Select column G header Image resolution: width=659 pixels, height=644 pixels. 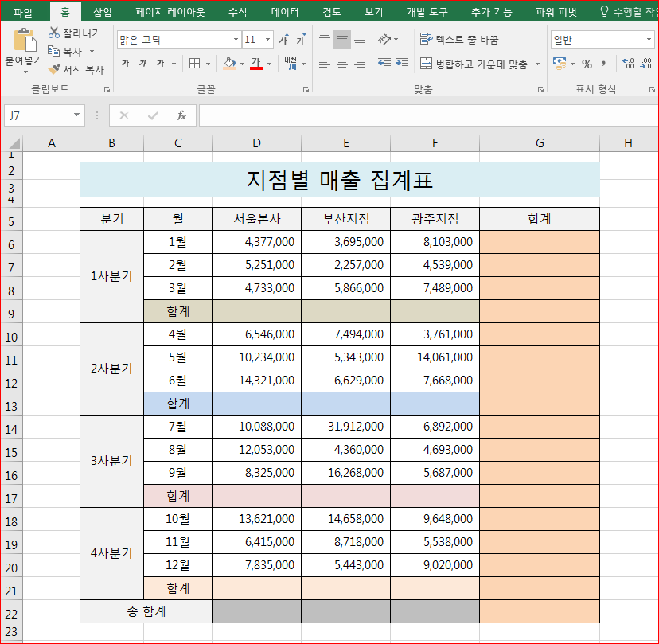tap(540, 143)
